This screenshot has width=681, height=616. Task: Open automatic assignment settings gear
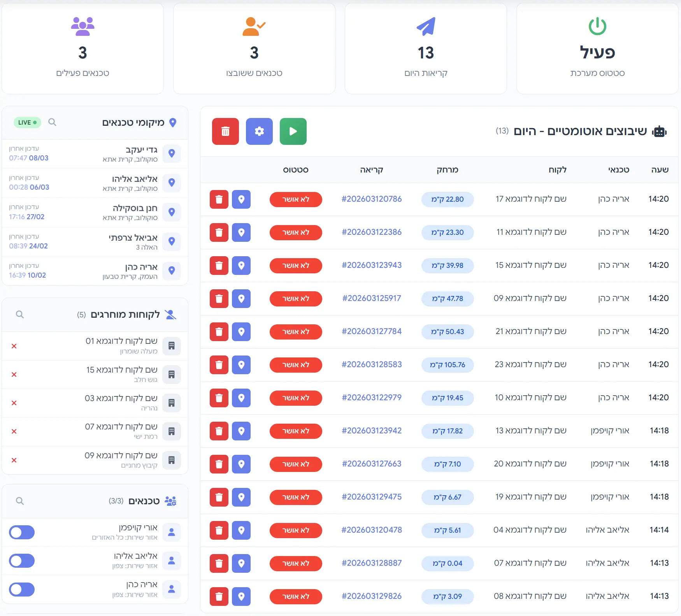pos(259,132)
